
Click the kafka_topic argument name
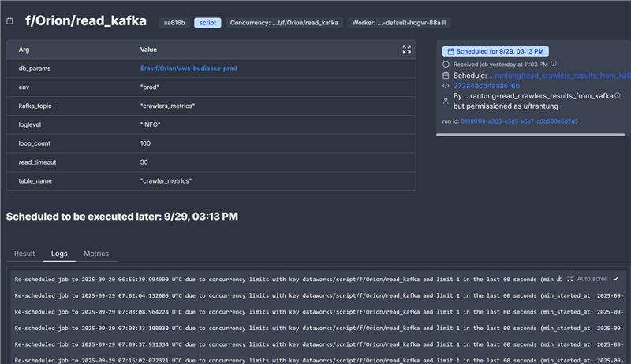pos(35,106)
